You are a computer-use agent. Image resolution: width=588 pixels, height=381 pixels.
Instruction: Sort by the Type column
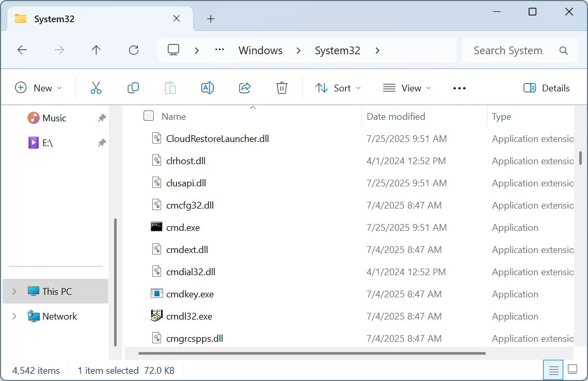(x=501, y=117)
